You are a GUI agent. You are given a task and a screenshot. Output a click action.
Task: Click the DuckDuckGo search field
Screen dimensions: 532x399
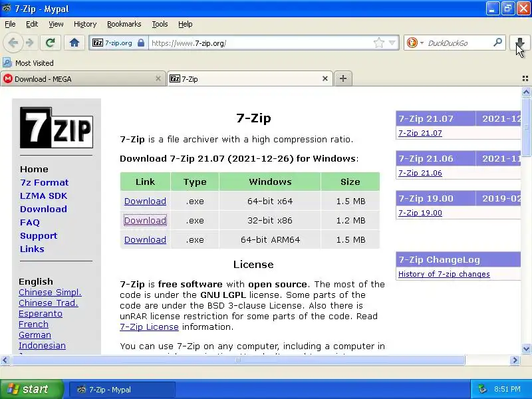tap(459, 43)
